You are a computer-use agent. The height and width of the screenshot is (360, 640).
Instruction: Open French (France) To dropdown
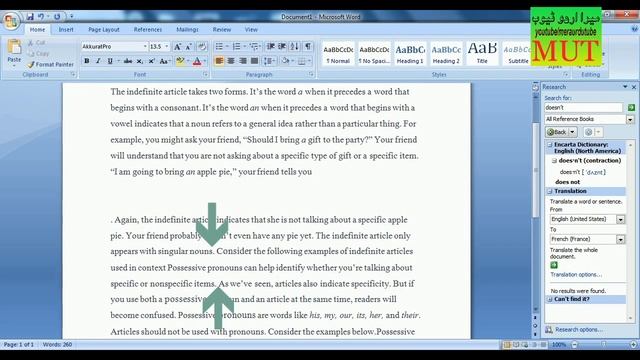click(620, 239)
